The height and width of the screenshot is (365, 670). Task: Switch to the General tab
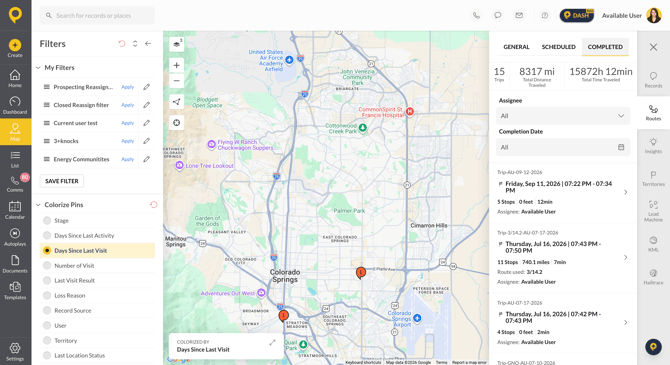pos(516,47)
